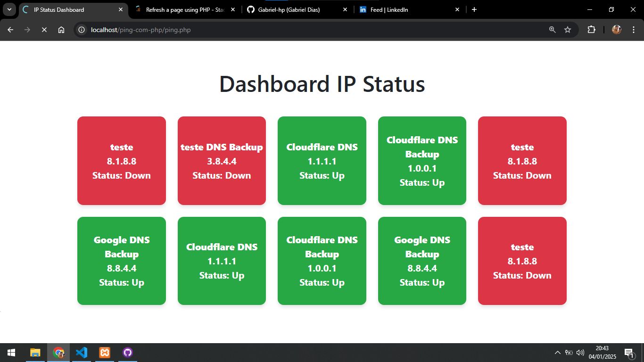The height and width of the screenshot is (362, 644).
Task: Open Visual Studio Code from taskbar
Action: coord(82,353)
